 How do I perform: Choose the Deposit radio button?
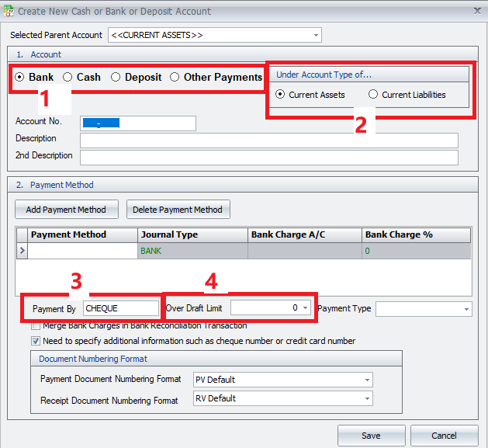[116, 78]
